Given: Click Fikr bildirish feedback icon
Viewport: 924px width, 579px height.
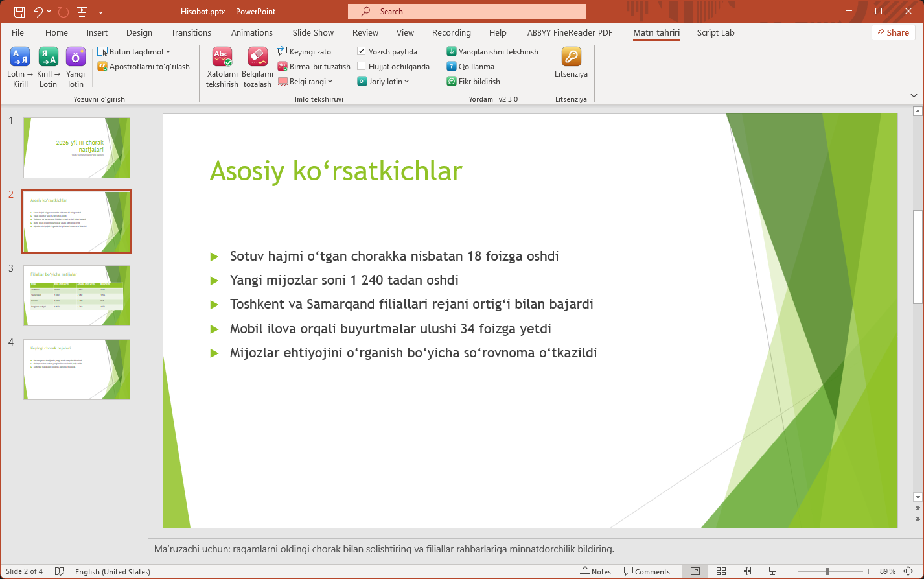Looking at the screenshot, I should point(452,81).
